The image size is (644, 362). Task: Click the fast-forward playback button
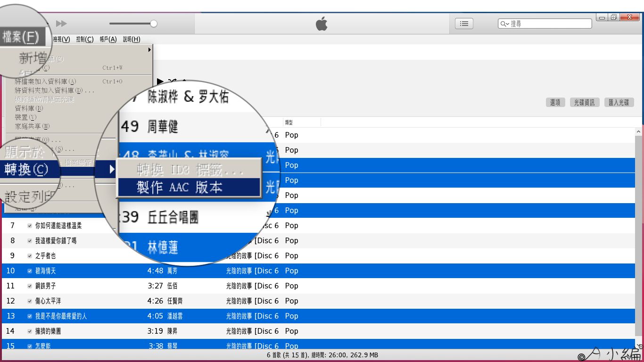pos(61,24)
